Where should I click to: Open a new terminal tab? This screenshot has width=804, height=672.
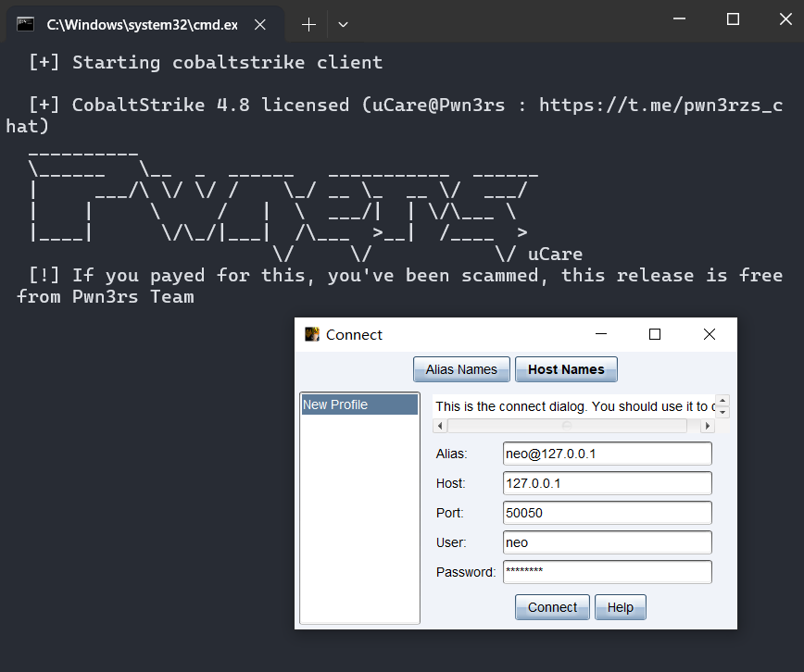[x=308, y=25]
